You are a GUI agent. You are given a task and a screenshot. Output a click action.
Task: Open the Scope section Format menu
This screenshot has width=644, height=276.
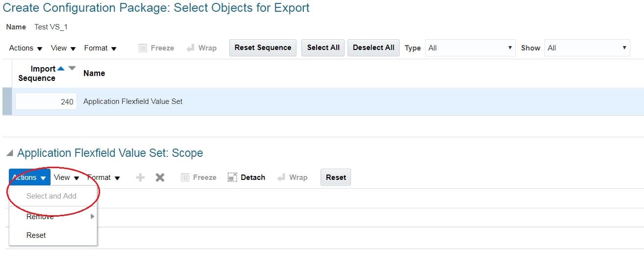tap(104, 177)
